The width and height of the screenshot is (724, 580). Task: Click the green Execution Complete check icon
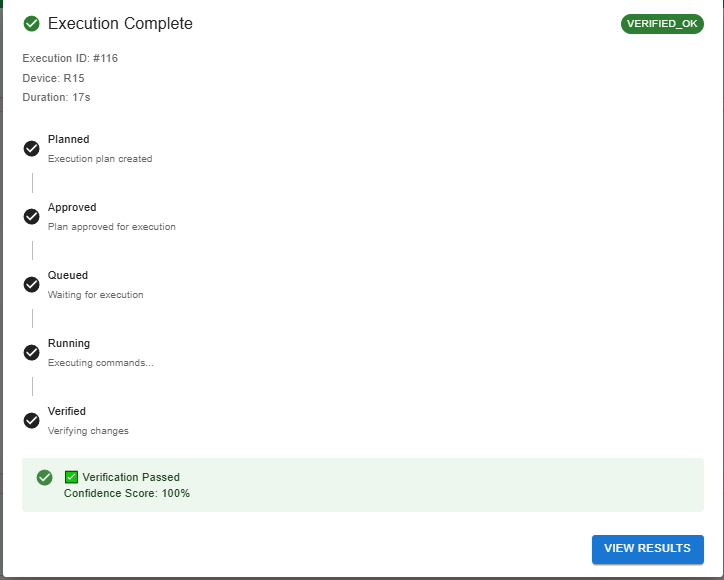pos(31,24)
